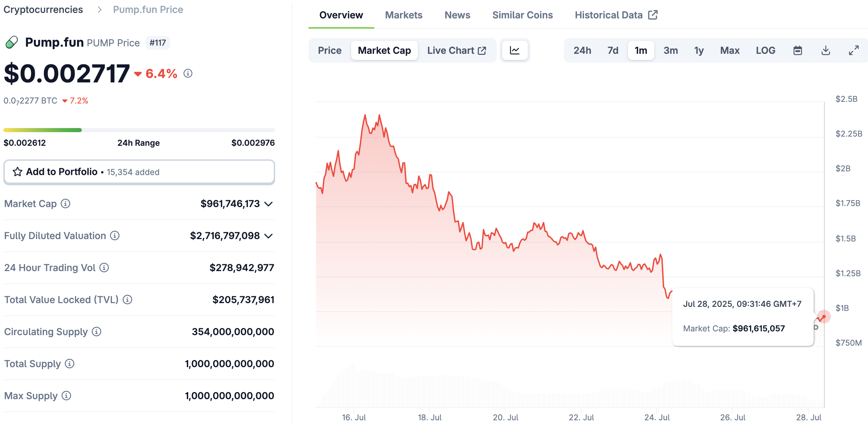
Task: Click Market Cap info icon
Action: [x=65, y=204]
